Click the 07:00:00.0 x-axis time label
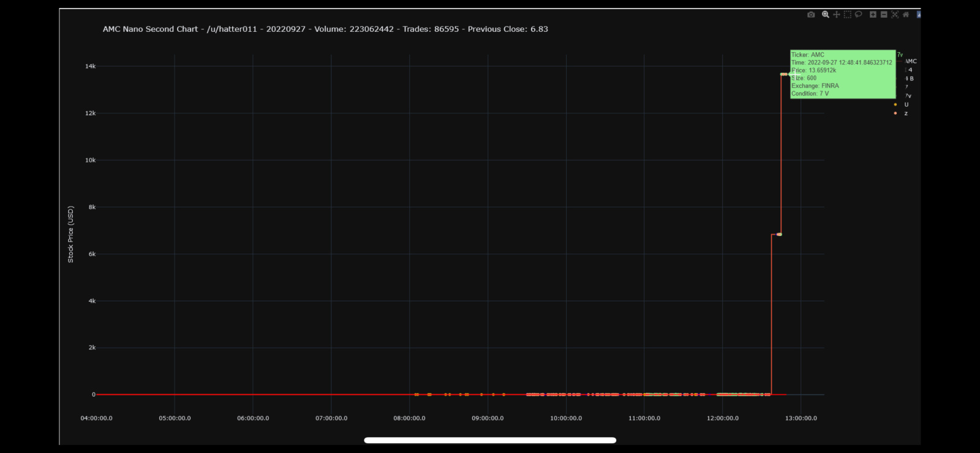 [x=331, y=418]
